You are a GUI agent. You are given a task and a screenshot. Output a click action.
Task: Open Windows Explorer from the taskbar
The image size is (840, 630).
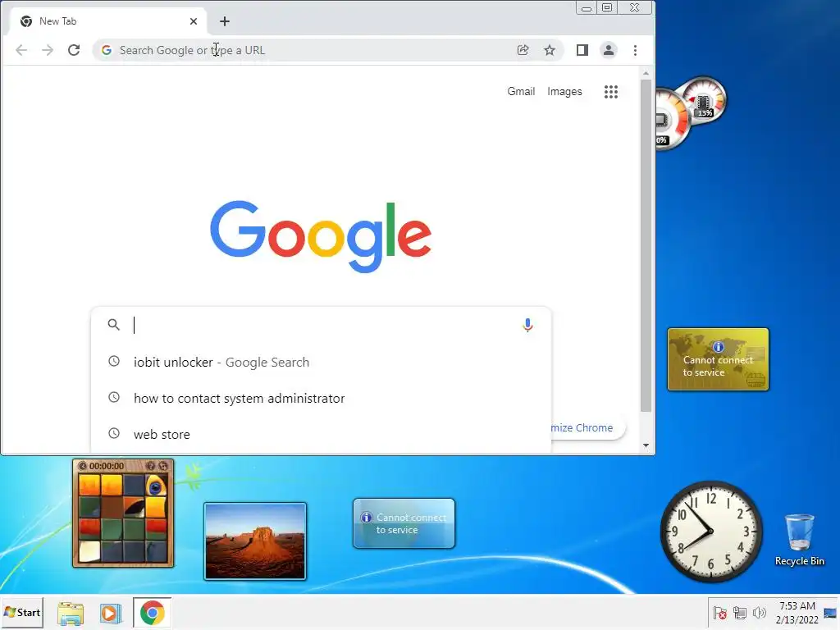[x=71, y=613]
